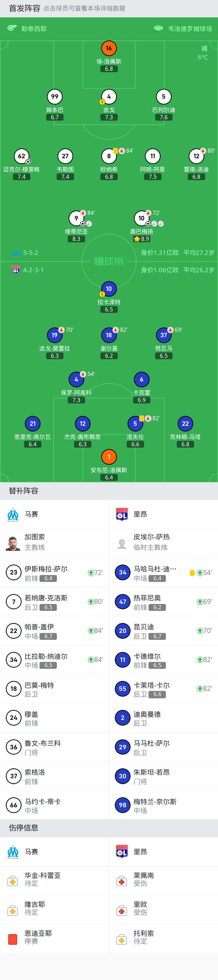Open captain 拉卡泽特 number 10 badge
218x980 pixels.
click(x=109, y=289)
